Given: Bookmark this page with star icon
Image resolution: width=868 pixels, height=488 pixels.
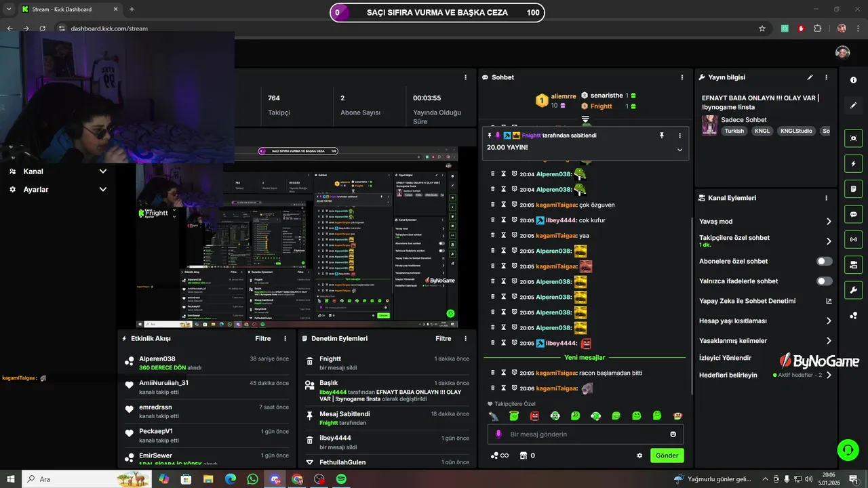Looking at the screenshot, I should pos(762,28).
